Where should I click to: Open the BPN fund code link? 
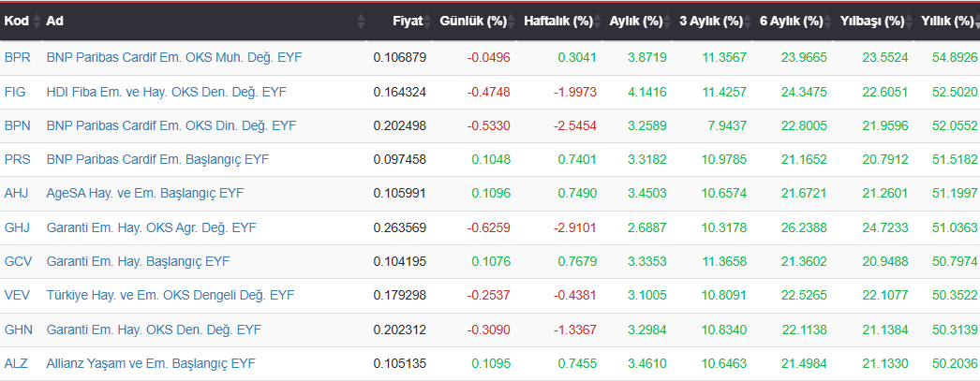18,125
